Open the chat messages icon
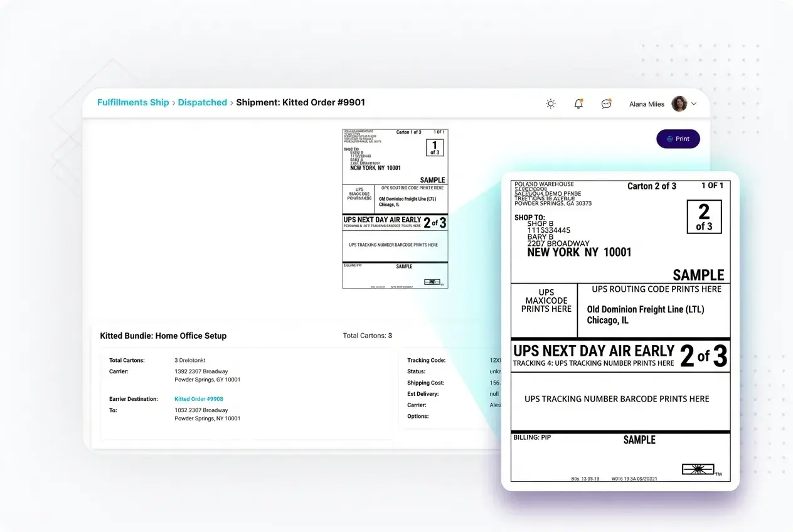The width and height of the screenshot is (793, 532). 606,104
